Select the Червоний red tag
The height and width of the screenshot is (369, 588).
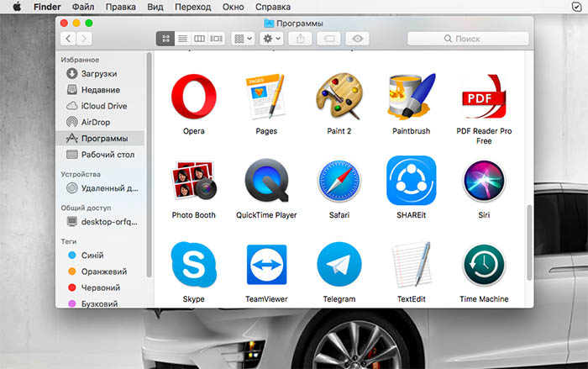pos(99,287)
